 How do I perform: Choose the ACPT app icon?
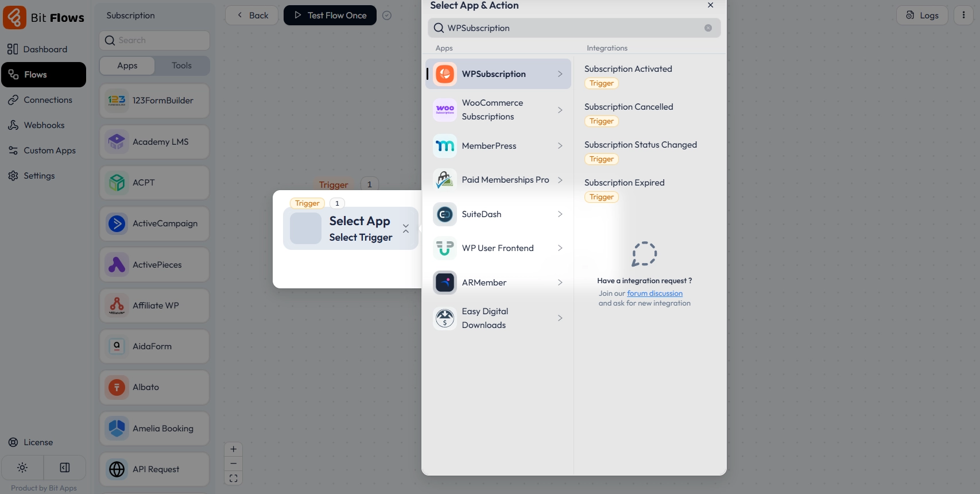pos(117,183)
